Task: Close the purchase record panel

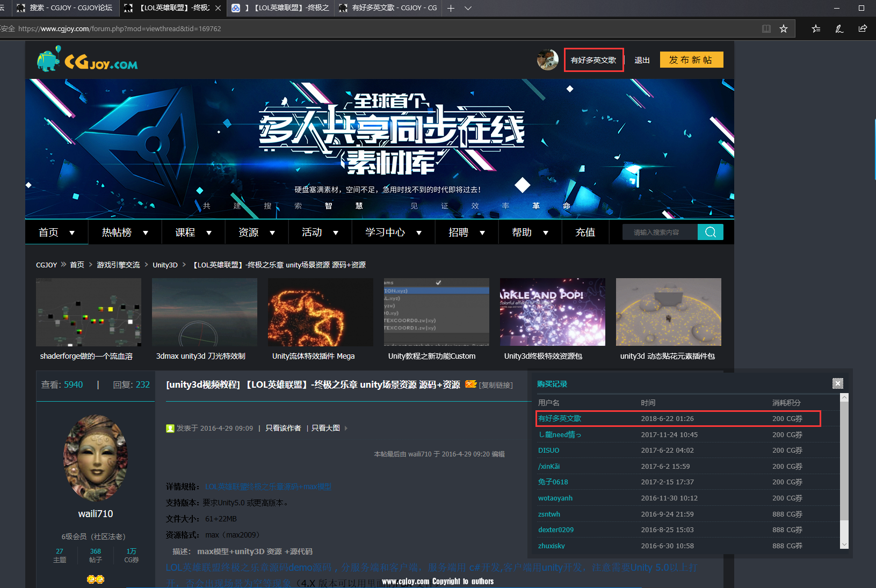Action: coord(838,383)
